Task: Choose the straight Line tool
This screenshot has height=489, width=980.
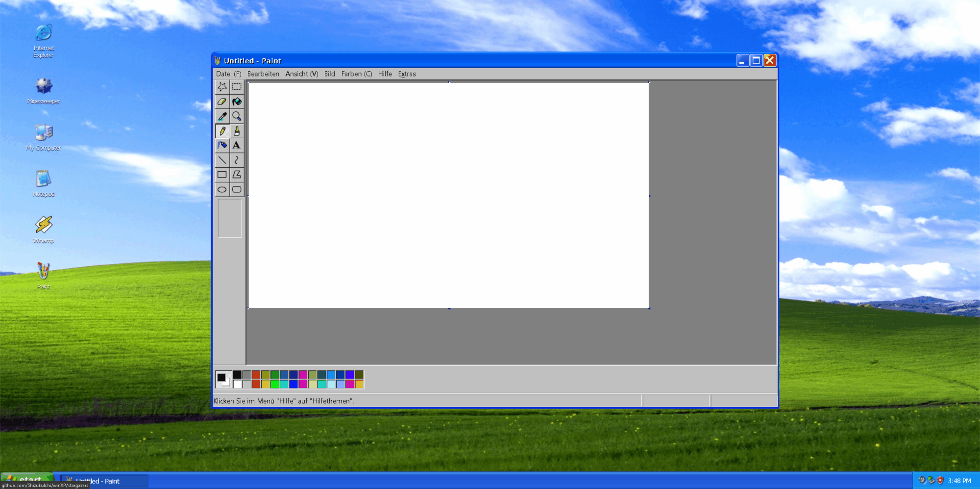Action: click(222, 160)
